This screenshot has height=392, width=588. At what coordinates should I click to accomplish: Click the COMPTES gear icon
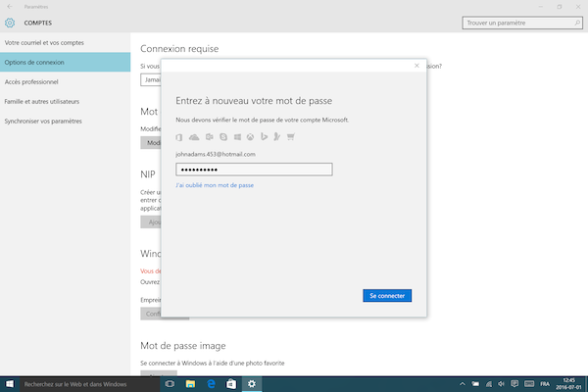(x=10, y=23)
